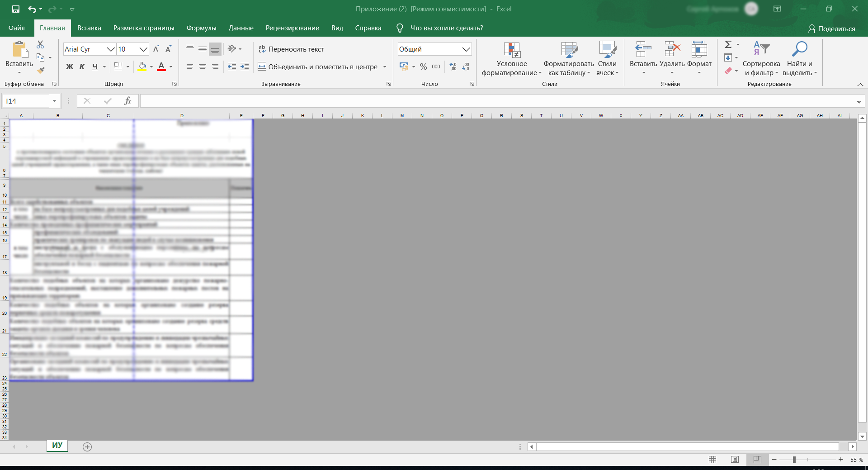The height and width of the screenshot is (470, 868).
Task: Toggle Italic formatting (К)
Action: (x=82, y=66)
